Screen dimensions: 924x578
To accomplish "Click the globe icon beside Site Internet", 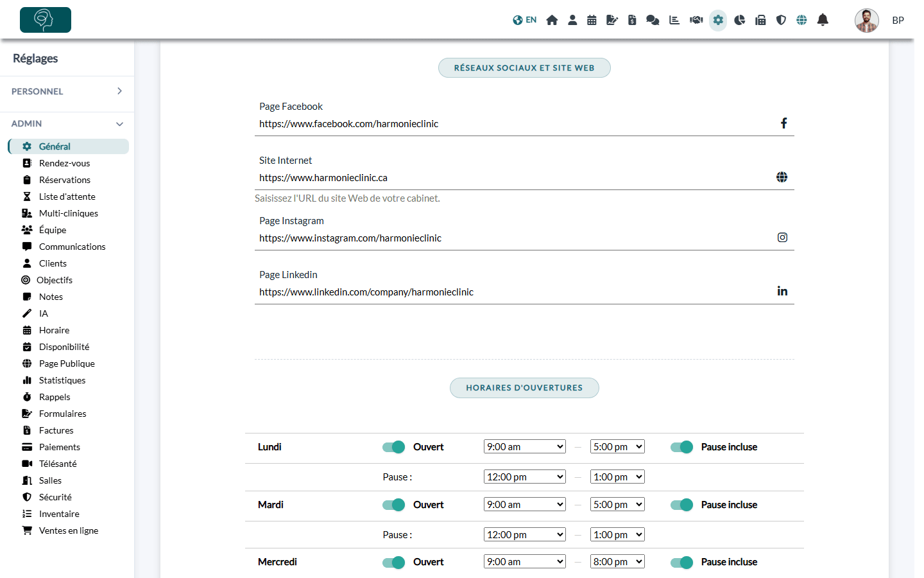I will tap(782, 177).
